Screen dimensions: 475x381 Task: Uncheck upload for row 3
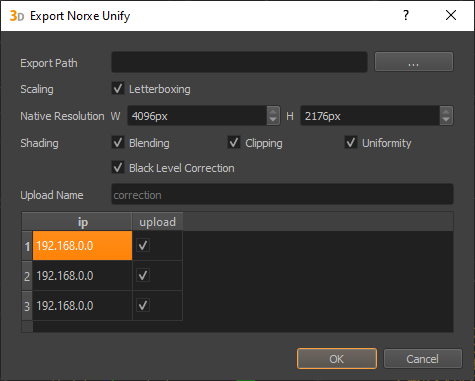tap(143, 306)
